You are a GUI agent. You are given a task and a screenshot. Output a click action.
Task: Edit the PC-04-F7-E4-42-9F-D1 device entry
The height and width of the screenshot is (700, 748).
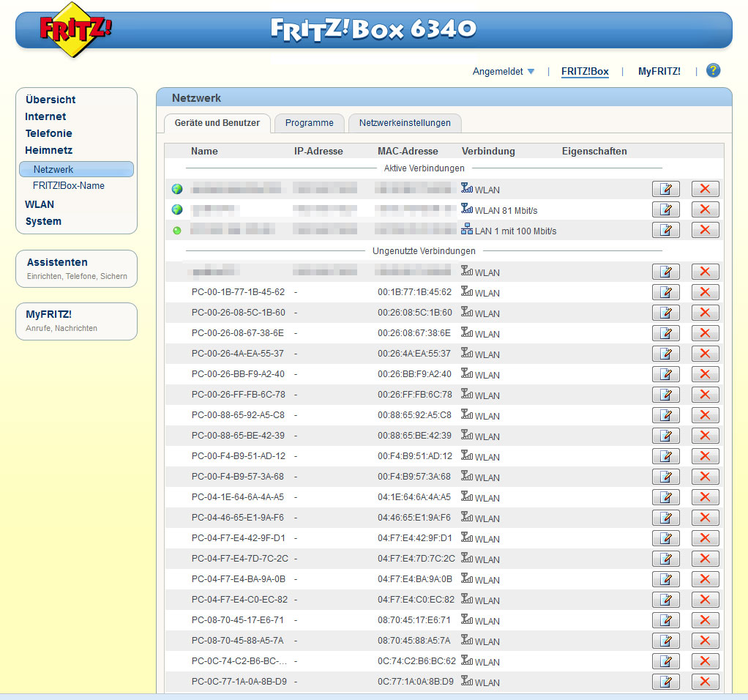point(665,538)
